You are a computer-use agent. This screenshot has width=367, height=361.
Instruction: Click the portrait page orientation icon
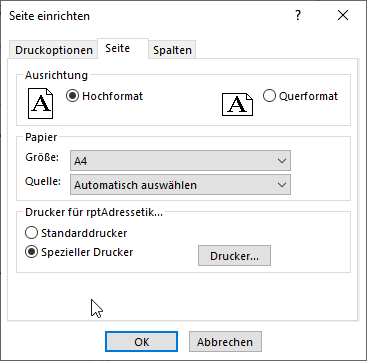tap(40, 103)
